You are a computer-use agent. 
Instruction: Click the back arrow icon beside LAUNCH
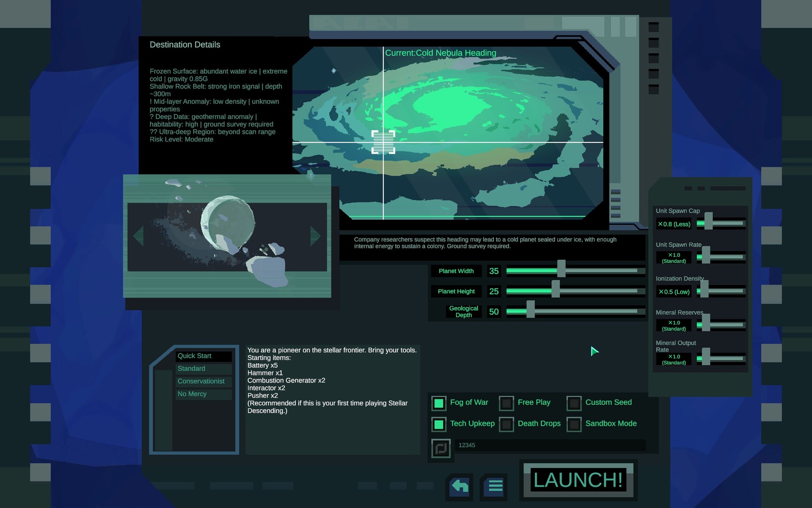coord(459,486)
